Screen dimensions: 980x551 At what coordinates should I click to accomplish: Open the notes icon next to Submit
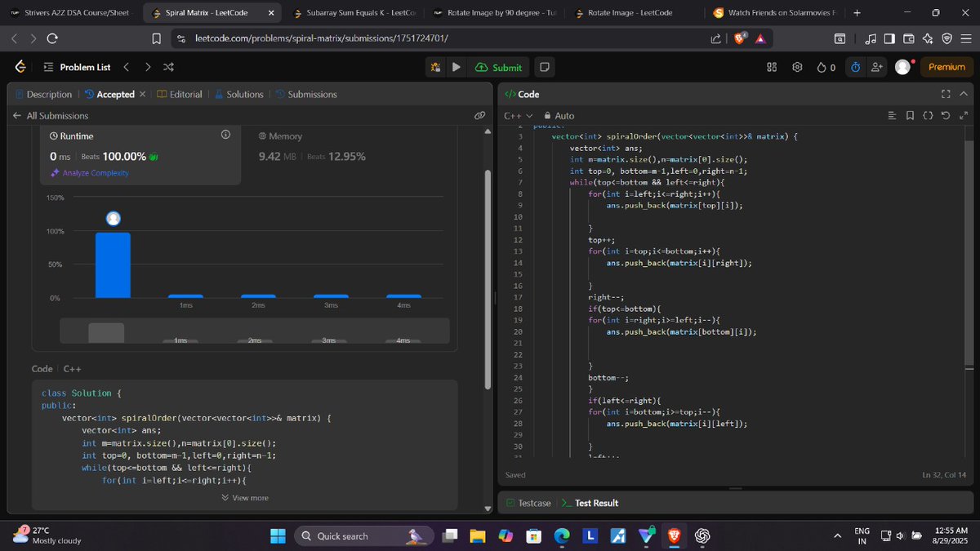[545, 67]
